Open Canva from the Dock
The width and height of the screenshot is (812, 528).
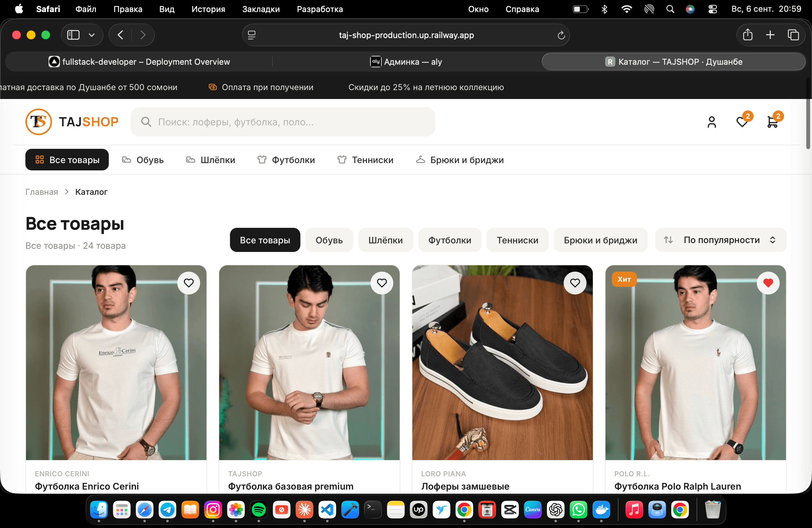coord(533,510)
